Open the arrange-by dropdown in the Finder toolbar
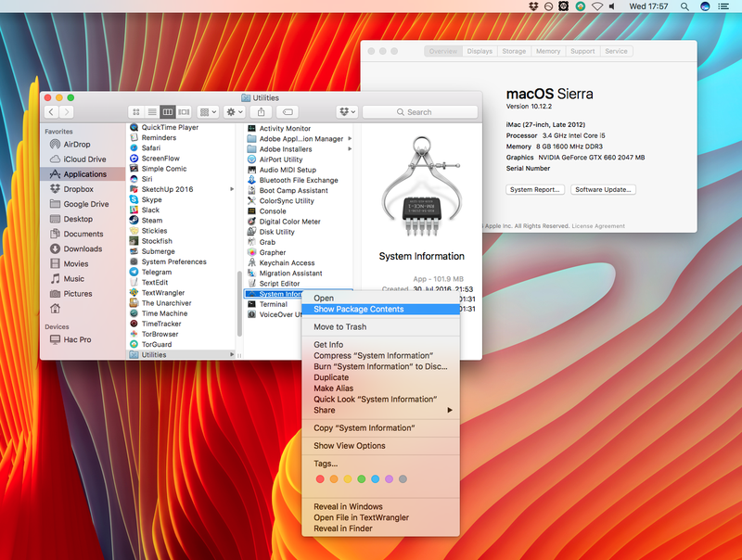Image resolution: width=742 pixels, height=560 pixels. 208,112
